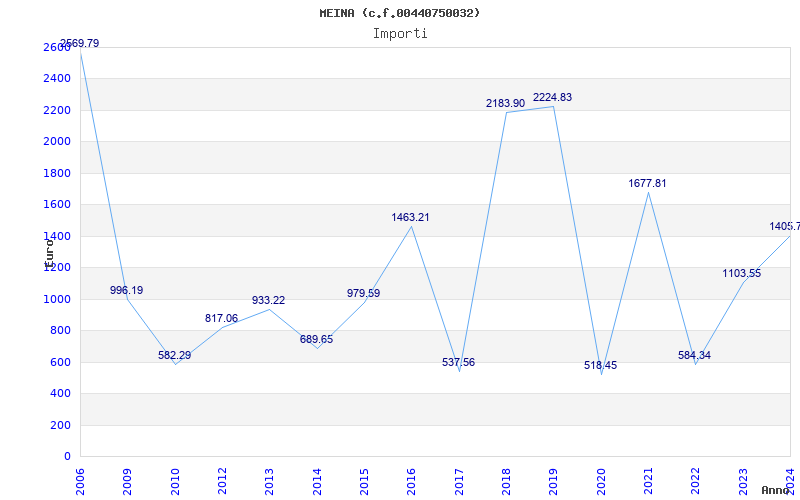
Task: Click the data label 1103.55
Action: click(741, 273)
